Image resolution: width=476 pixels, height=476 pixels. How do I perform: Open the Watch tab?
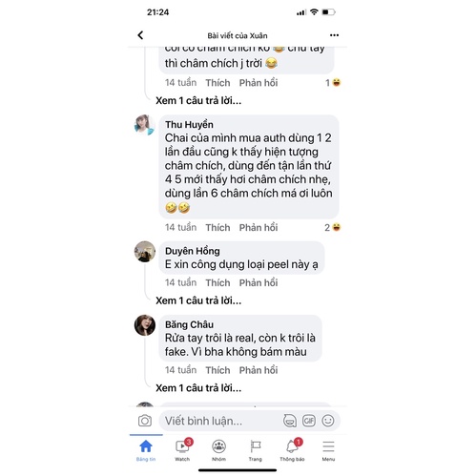point(182,450)
